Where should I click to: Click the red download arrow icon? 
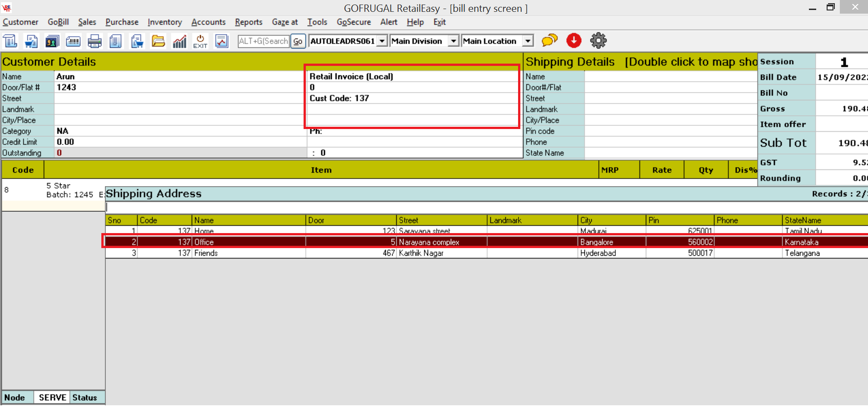[x=574, y=40]
